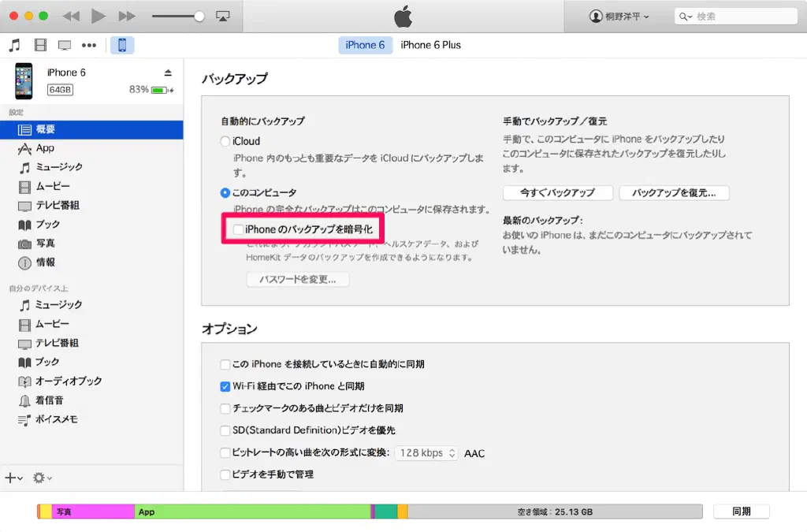Select 写真 in the settings sidebar
Image resolution: width=807 pixels, height=532 pixels.
point(45,244)
